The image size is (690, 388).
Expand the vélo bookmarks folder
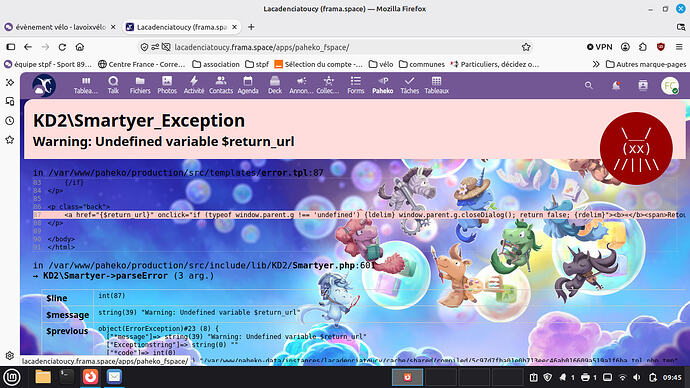(381, 64)
